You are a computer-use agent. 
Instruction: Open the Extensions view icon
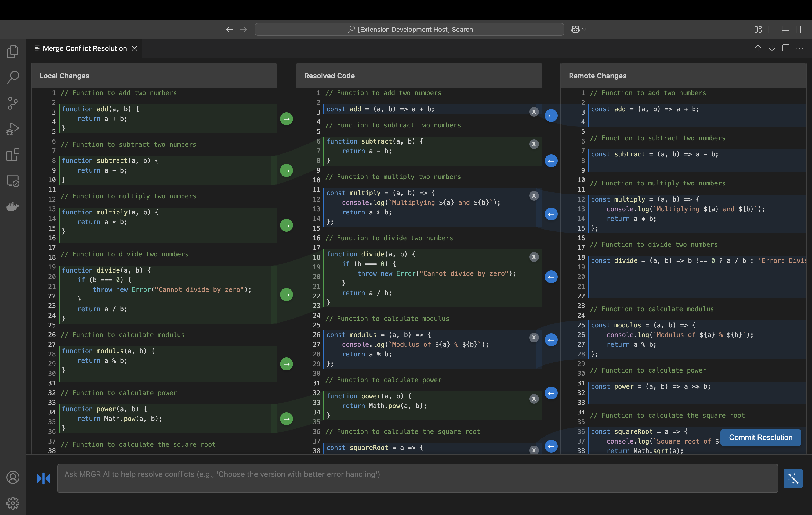point(13,155)
